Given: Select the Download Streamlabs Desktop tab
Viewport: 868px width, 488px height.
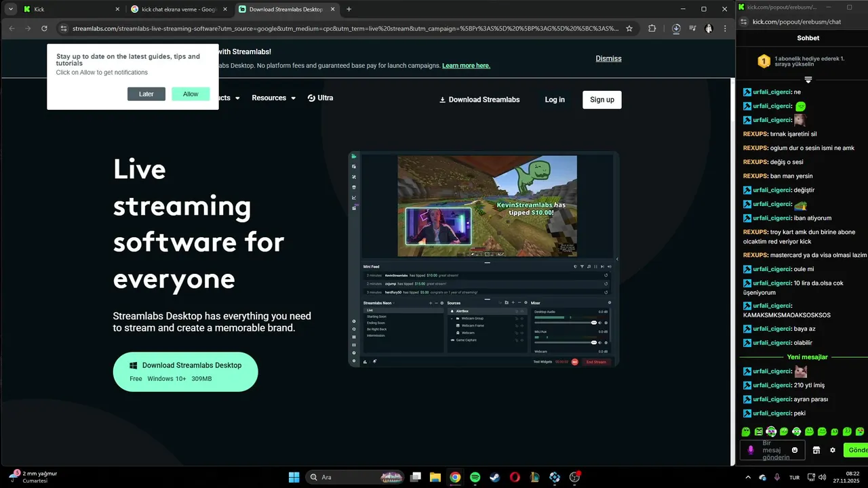Looking at the screenshot, I should click(x=285, y=9).
